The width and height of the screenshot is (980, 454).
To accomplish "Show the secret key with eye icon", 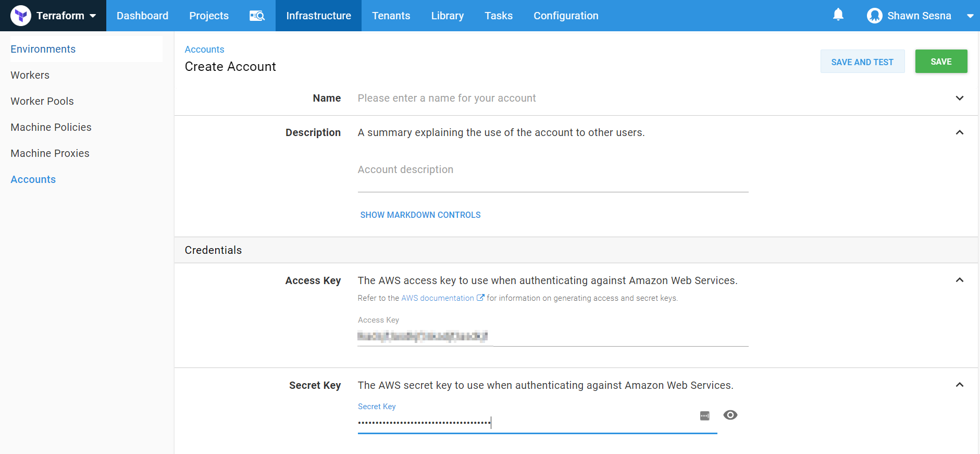I will (730, 415).
